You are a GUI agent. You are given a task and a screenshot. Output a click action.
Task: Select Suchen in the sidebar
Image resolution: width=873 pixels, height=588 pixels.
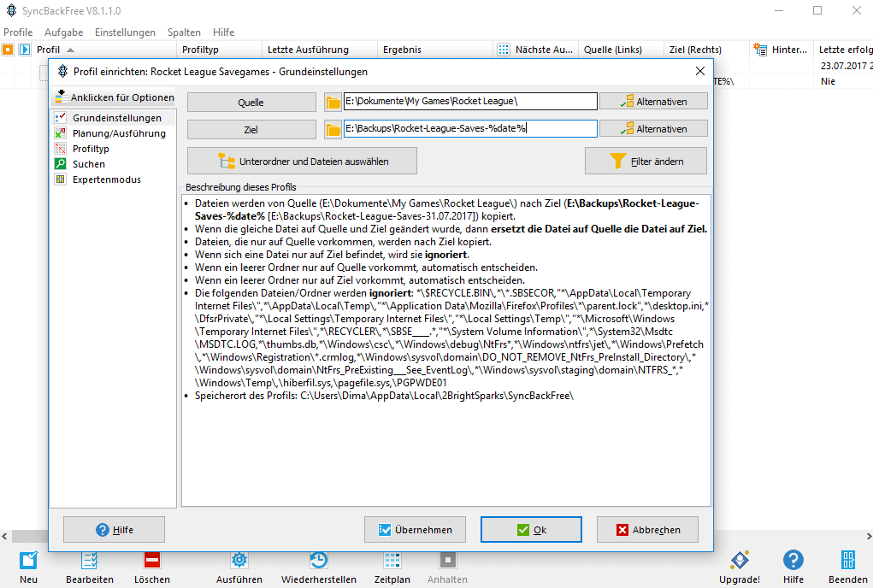point(114,164)
